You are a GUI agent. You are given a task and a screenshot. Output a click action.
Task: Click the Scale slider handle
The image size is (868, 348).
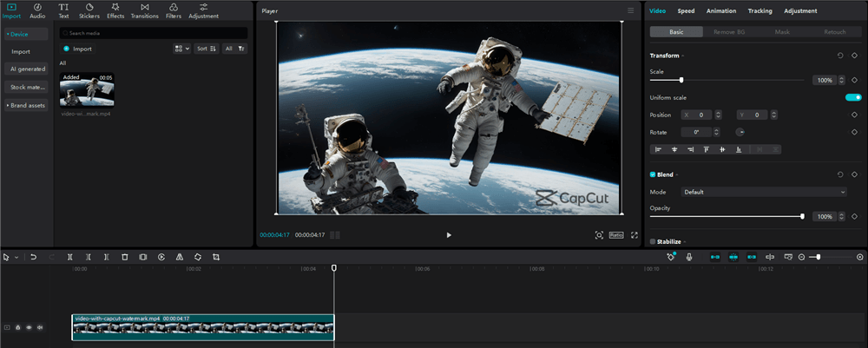(681, 80)
